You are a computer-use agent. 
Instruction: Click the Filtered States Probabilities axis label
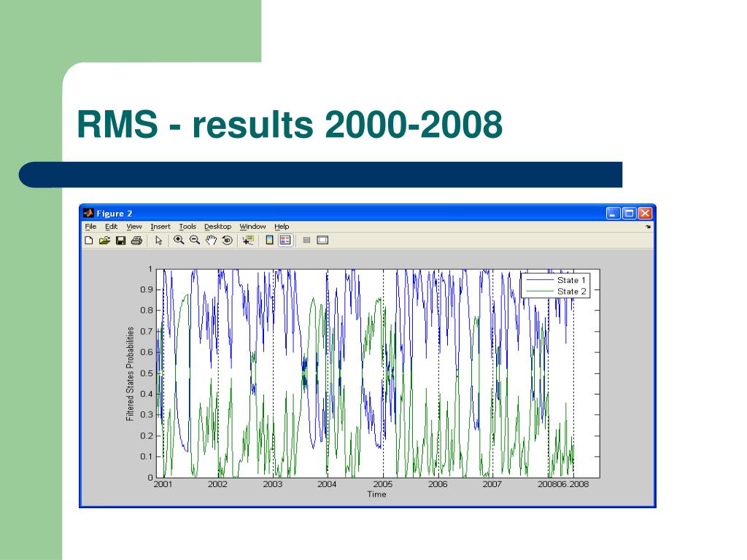[130, 374]
